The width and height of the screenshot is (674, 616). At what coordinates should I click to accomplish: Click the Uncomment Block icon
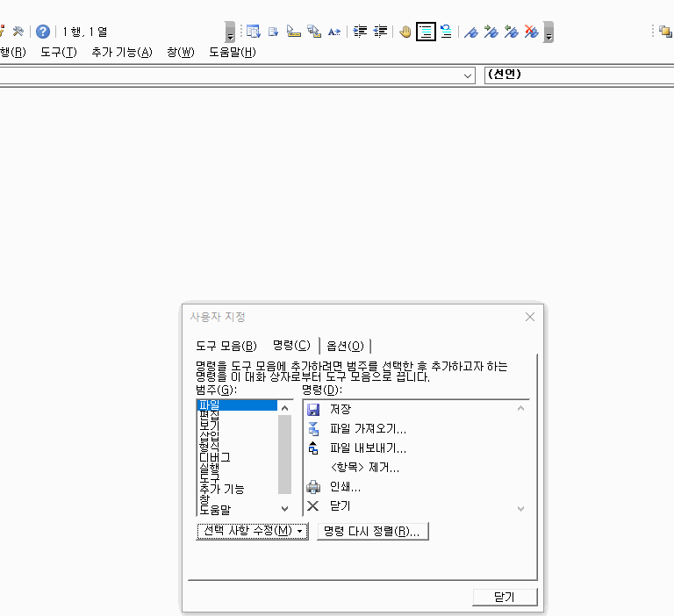pos(446,32)
